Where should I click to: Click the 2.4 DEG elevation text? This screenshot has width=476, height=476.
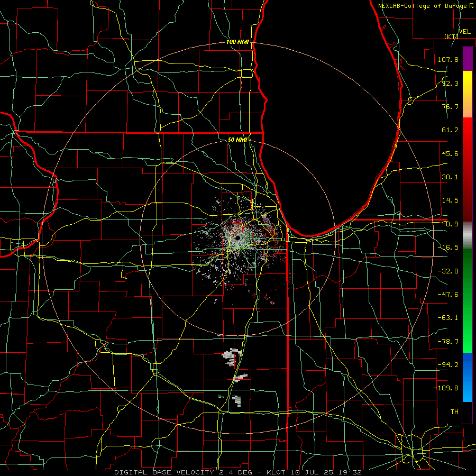236,472
